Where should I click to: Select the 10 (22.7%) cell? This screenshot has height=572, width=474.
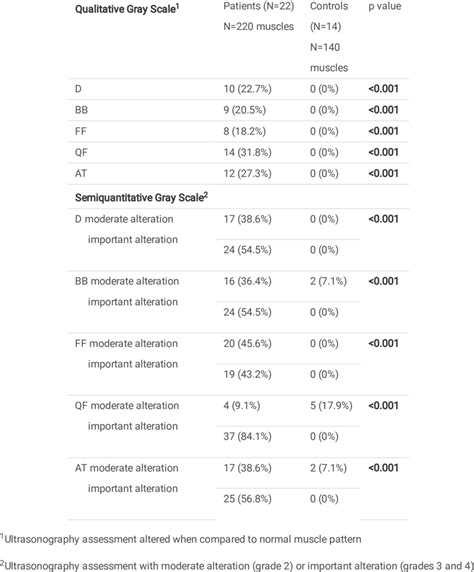[247, 89]
